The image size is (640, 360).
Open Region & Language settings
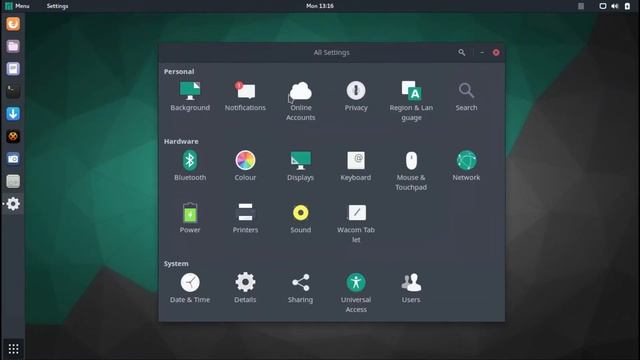coord(411,101)
